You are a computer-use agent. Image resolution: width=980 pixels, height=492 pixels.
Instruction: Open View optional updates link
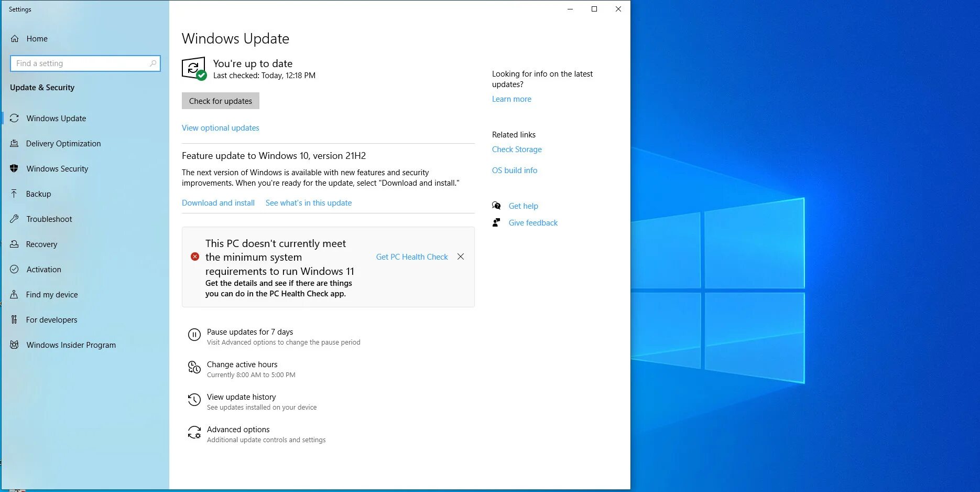tap(221, 128)
